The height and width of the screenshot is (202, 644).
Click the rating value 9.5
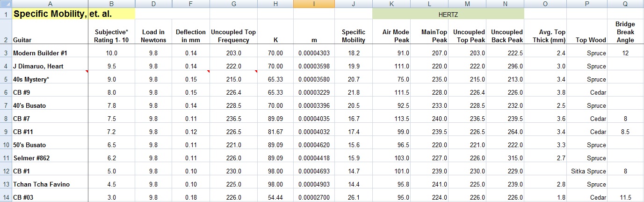[111, 66]
